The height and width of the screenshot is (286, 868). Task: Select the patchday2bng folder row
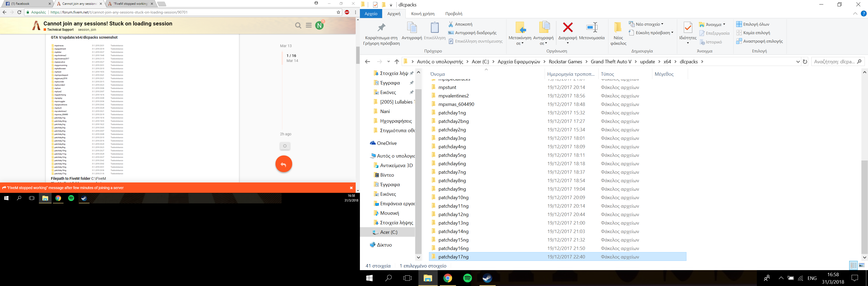[x=557, y=121]
